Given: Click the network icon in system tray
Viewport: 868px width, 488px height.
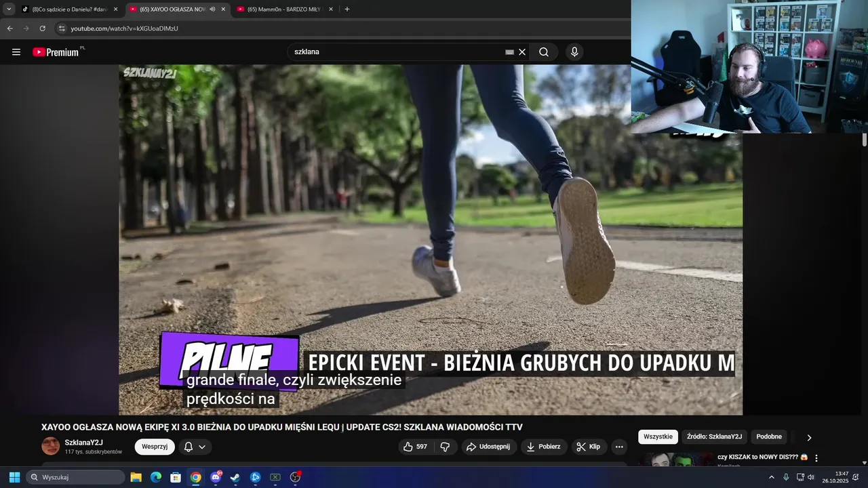Looking at the screenshot, I should coord(800,477).
